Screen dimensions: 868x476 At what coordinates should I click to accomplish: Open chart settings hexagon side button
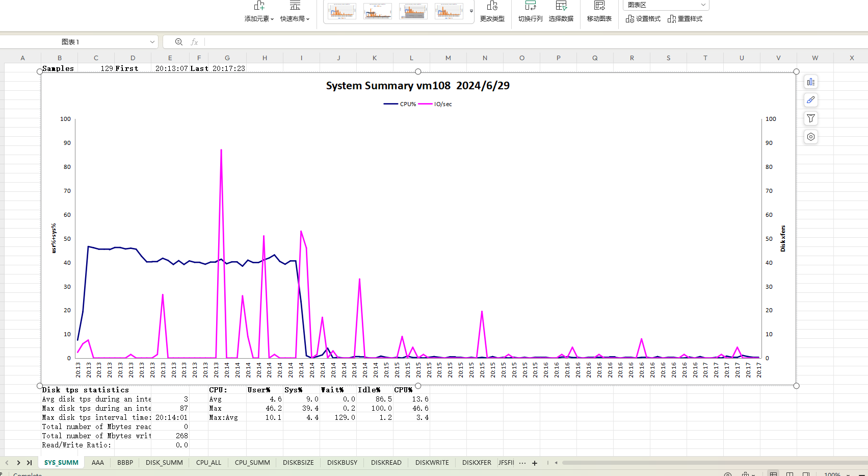pos(811,137)
